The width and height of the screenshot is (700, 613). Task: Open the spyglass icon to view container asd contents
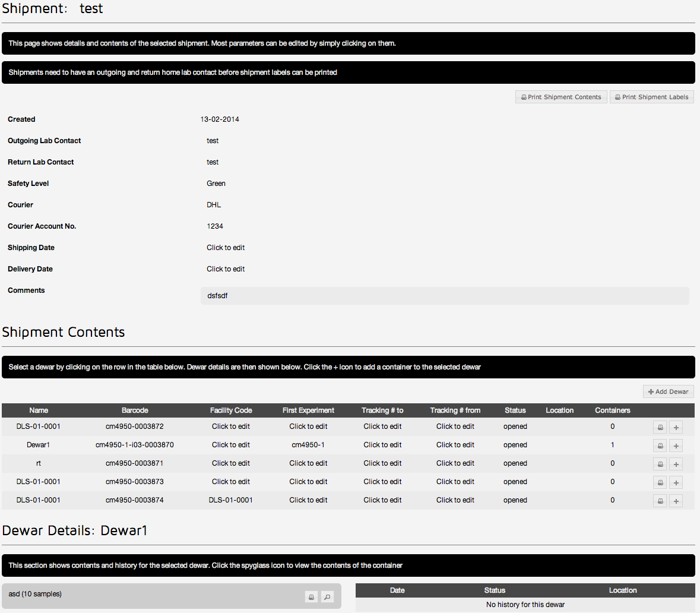[x=327, y=596]
